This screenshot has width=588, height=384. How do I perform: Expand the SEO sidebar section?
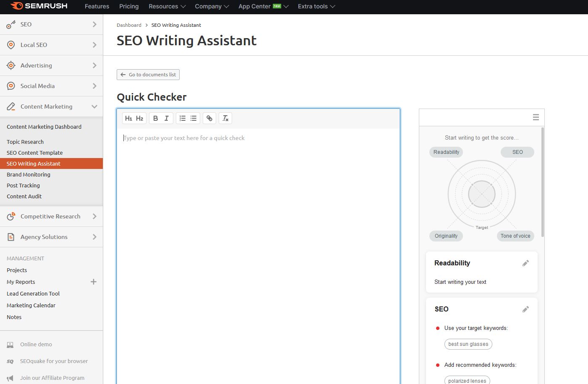pos(94,24)
